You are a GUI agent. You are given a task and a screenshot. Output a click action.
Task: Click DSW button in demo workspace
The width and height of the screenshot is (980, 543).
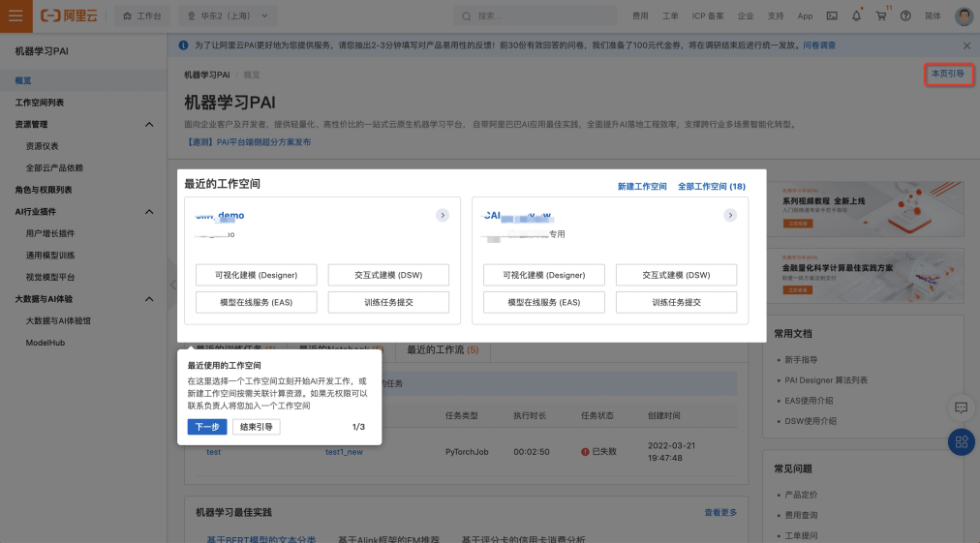(388, 275)
